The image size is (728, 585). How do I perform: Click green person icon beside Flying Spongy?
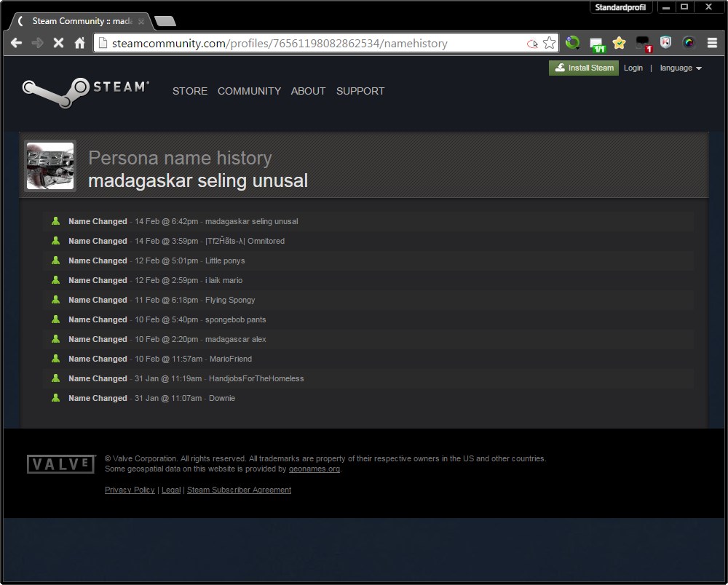click(56, 299)
